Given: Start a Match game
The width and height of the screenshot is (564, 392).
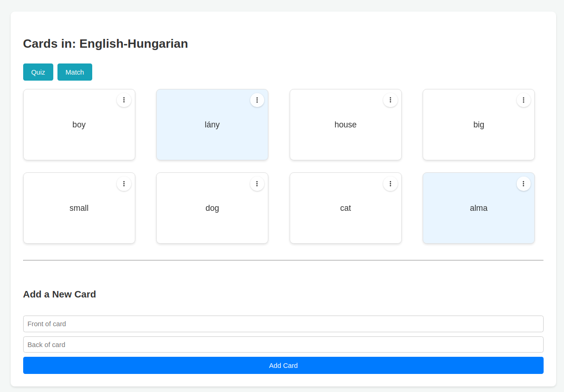Looking at the screenshot, I should point(75,72).
